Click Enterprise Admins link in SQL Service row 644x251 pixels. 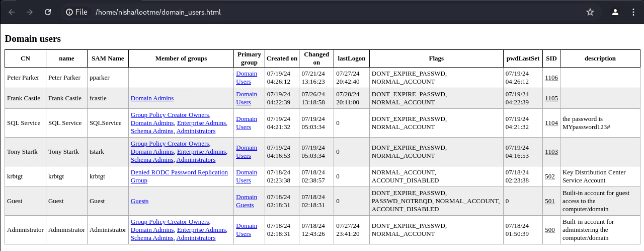coord(201,123)
